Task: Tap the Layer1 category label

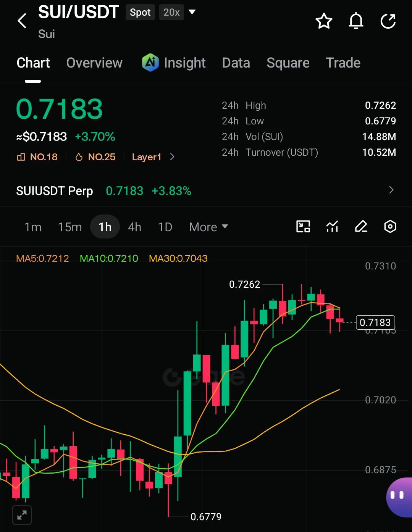Action: coord(147,157)
